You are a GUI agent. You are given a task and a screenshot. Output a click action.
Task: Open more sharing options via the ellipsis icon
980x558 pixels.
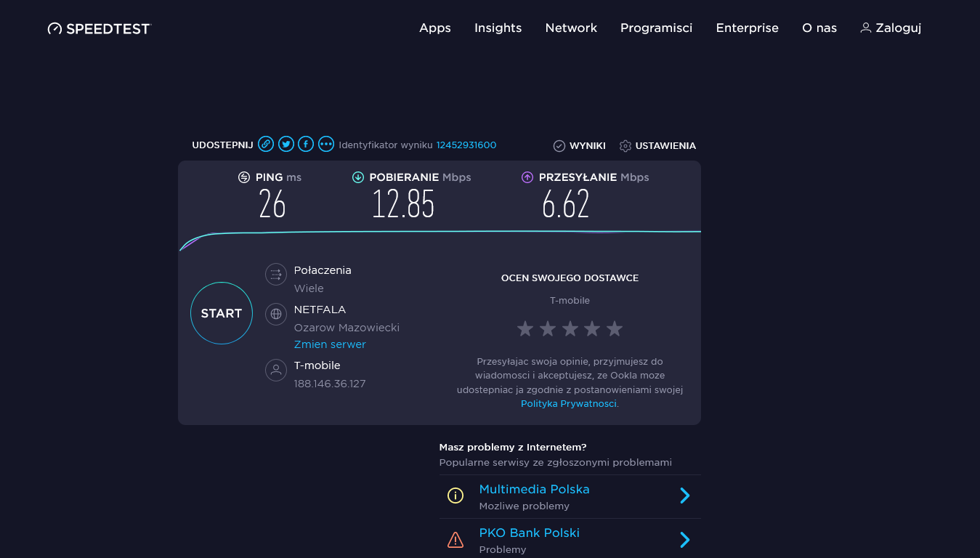tap(325, 145)
